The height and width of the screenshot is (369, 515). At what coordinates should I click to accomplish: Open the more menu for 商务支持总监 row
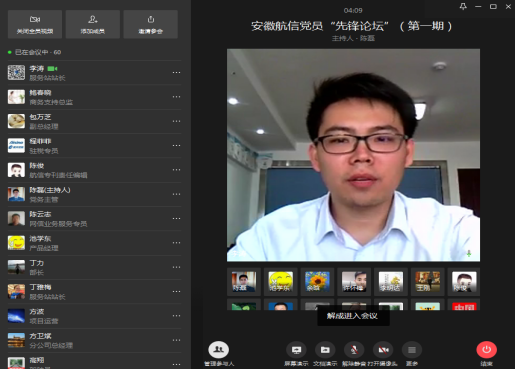[176, 97]
